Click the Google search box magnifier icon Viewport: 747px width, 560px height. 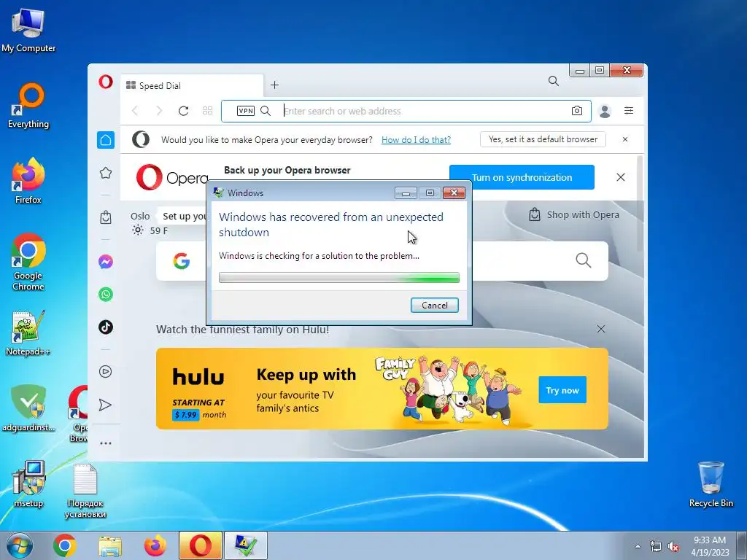(x=583, y=260)
